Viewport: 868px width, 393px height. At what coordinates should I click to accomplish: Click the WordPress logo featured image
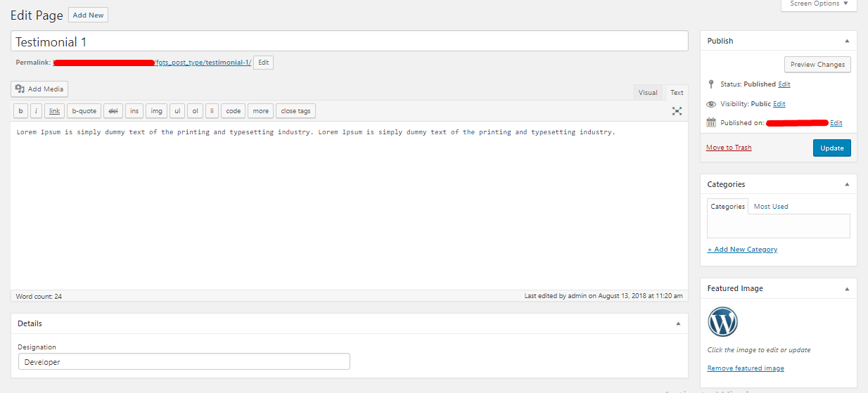[723, 323]
